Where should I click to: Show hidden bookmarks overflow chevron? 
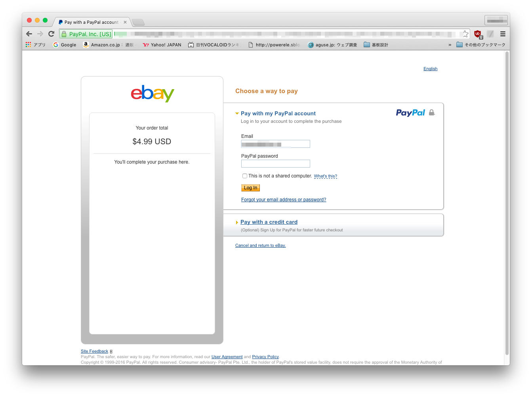pos(450,45)
